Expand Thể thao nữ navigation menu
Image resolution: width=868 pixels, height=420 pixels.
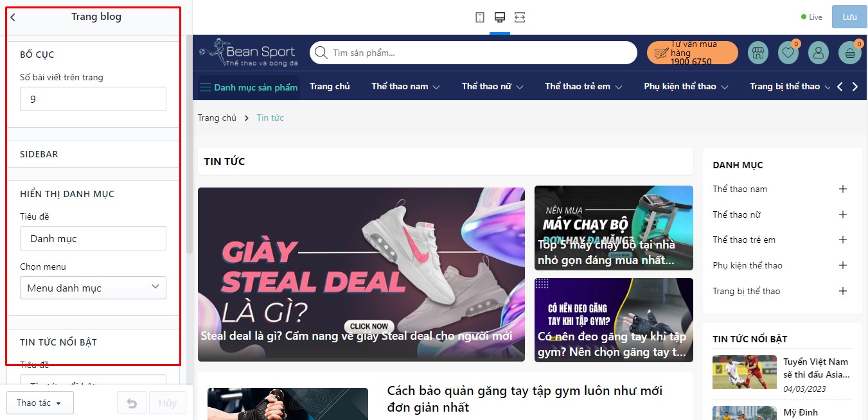(x=493, y=86)
